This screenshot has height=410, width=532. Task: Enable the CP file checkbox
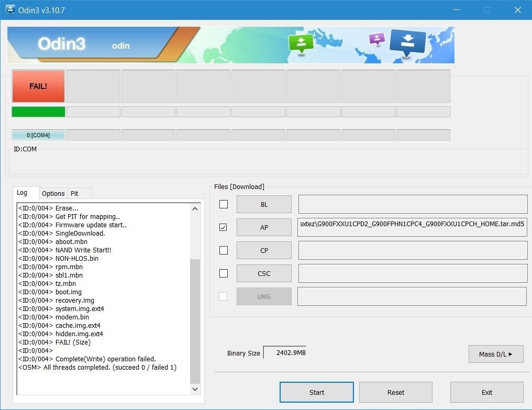click(224, 250)
